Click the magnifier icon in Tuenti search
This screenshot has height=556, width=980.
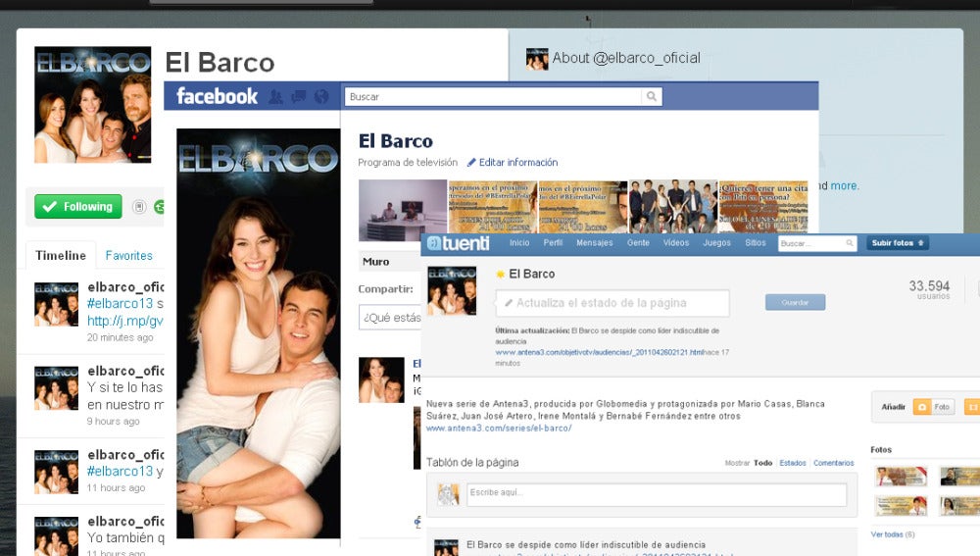click(850, 243)
